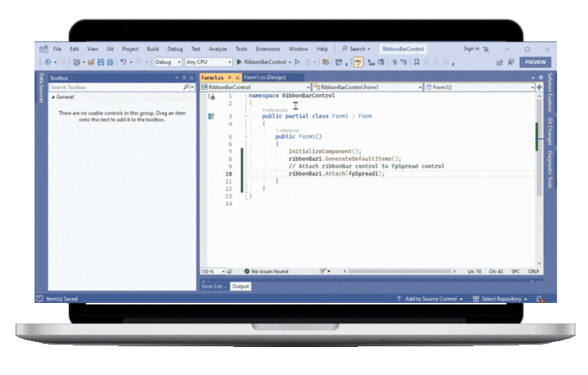Viewport: 588px width, 375px height.
Task: Click inside the Search Toolbox field
Action: pos(114,87)
